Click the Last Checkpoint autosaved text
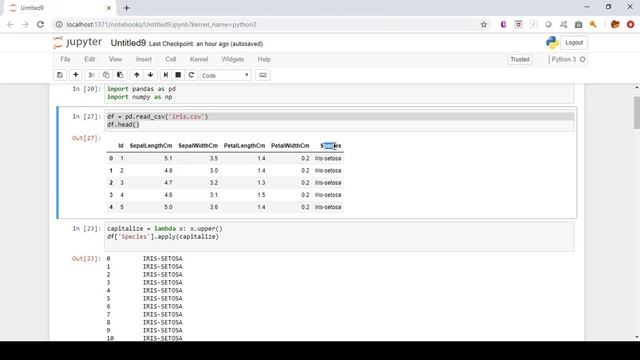The image size is (640, 360). click(x=206, y=44)
